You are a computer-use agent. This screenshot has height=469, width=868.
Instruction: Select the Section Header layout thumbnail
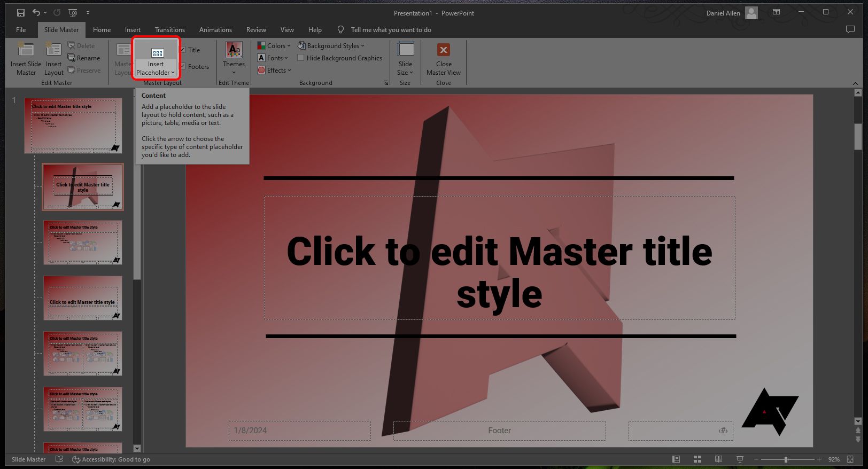[x=83, y=298]
